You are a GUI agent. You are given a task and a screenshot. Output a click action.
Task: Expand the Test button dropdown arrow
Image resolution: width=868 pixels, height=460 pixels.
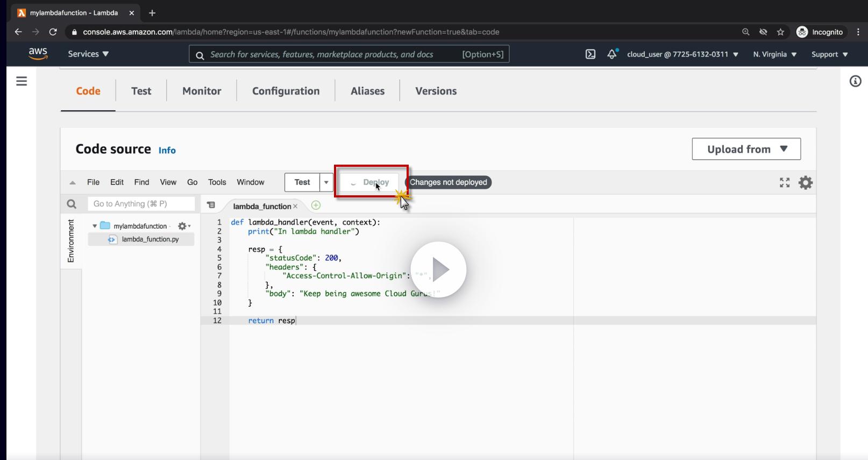tap(326, 182)
